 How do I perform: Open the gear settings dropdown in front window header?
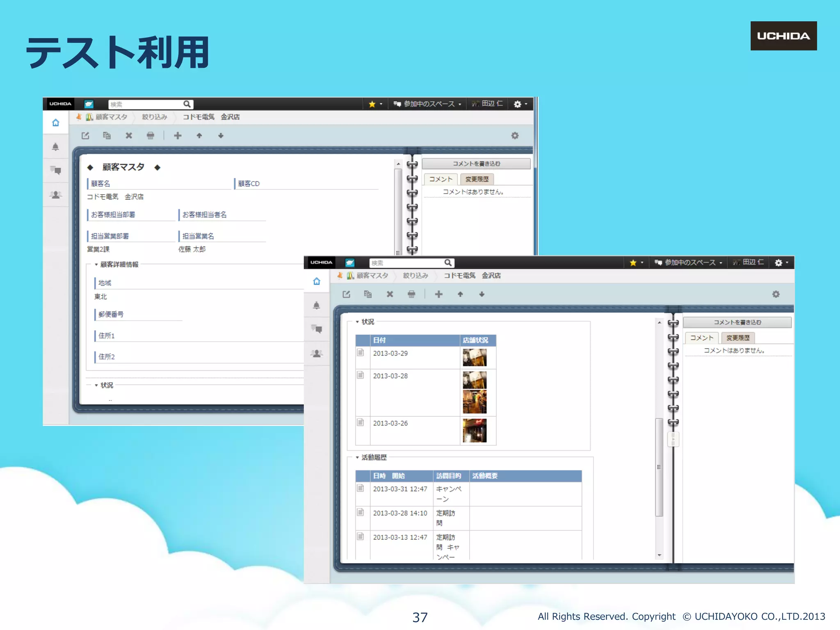pyautogui.click(x=781, y=262)
